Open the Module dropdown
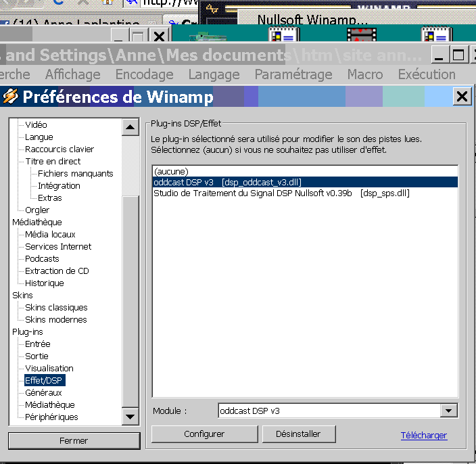The height and width of the screenshot is (464, 476). (448, 411)
